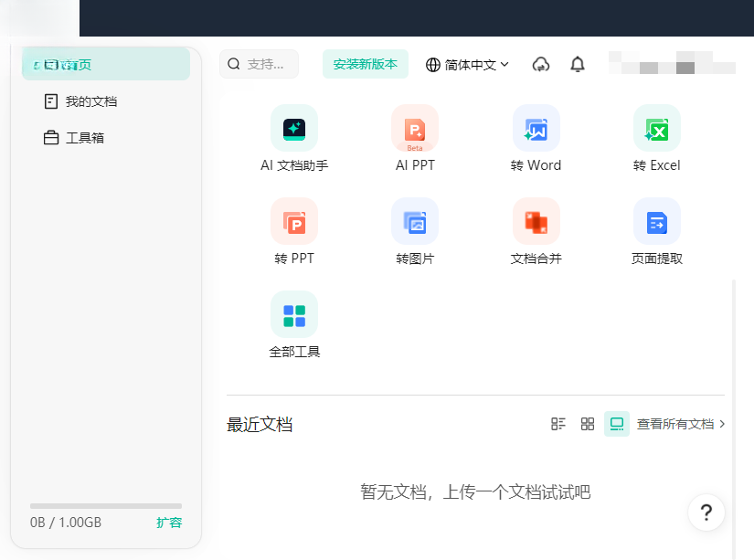Open the 文档合并 merge tool

pos(536,232)
